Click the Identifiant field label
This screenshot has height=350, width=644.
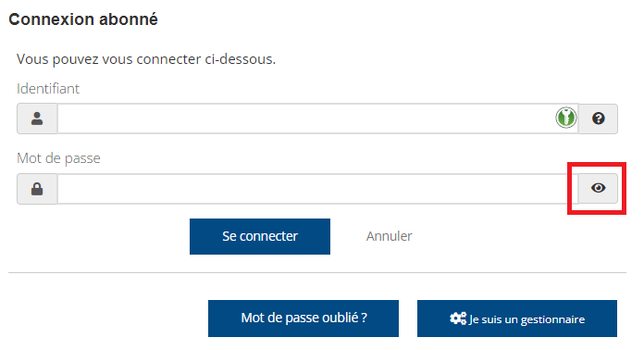coord(48,89)
